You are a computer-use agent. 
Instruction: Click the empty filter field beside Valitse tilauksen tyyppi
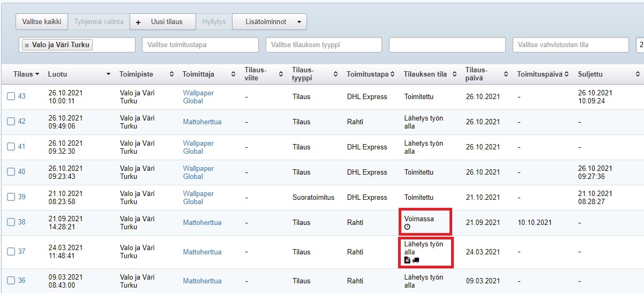click(x=447, y=45)
